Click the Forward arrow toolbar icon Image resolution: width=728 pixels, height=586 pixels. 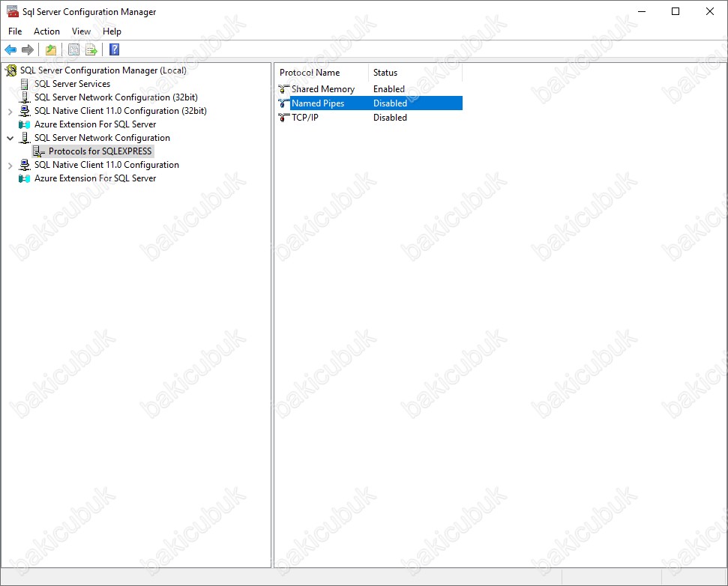(28, 49)
